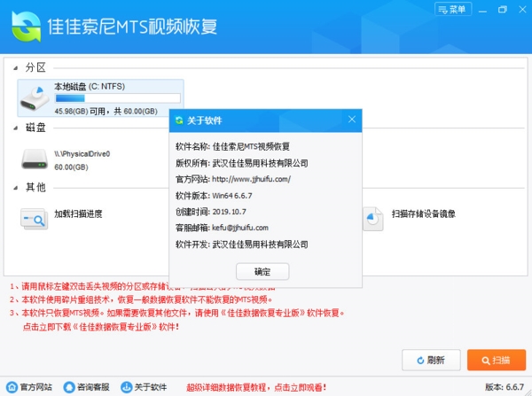Viewport: 532px width, 396px height.
Task: Click the 刷新 refresh button
Action: [431, 360]
